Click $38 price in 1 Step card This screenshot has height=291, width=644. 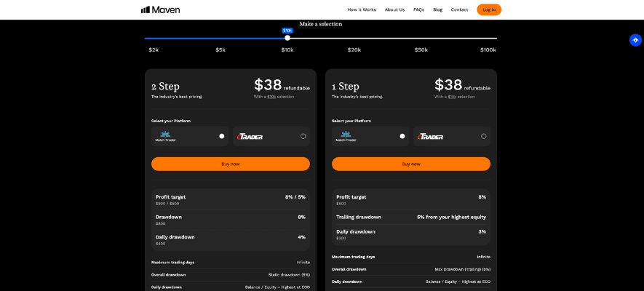448,85
